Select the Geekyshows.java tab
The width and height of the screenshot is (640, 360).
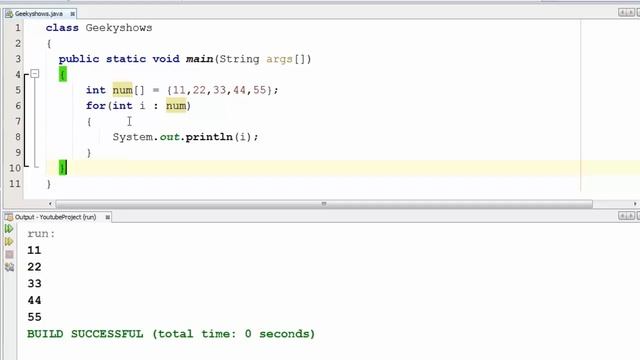coord(39,14)
